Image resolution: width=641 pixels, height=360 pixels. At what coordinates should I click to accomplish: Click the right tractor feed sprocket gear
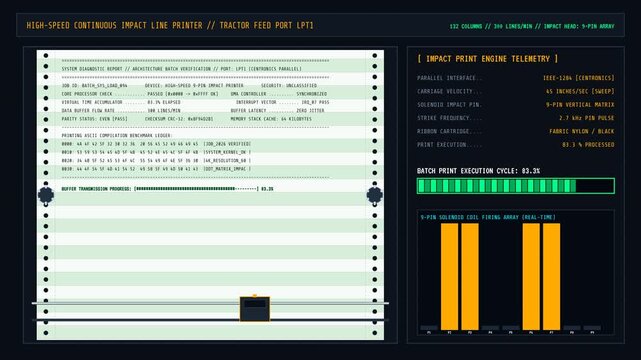[374, 195]
